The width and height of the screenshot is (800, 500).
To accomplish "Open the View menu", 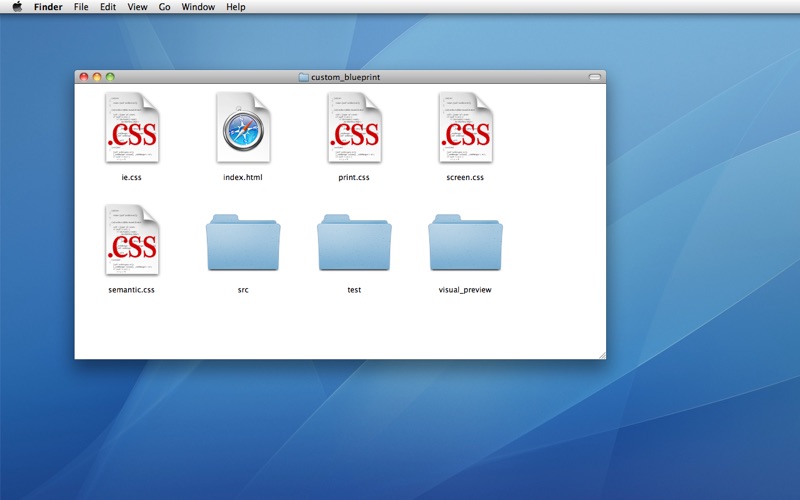I will [137, 7].
